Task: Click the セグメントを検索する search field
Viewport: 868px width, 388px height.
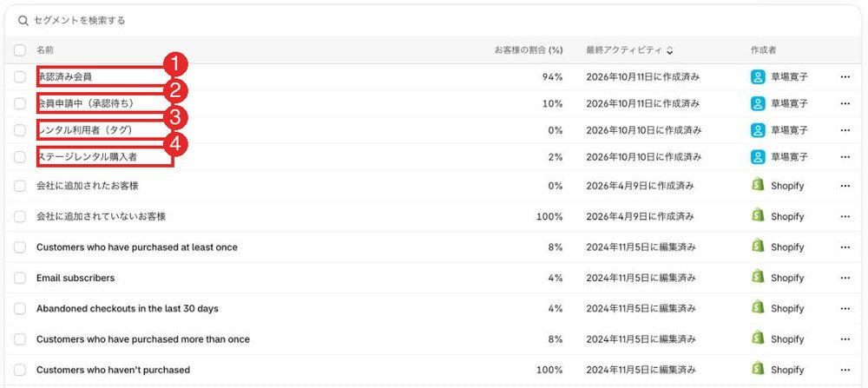Action: point(431,21)
